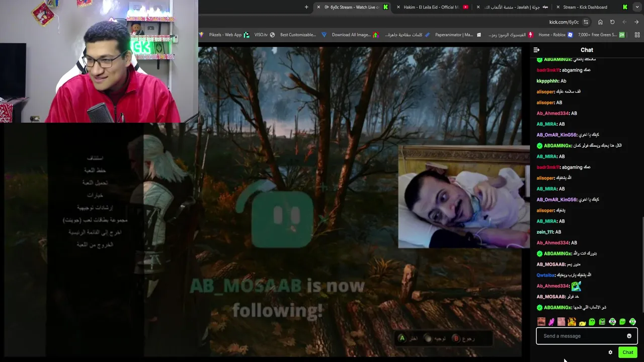Click the right-pointing navigation arrow
Viewport: 644px width, 362px height.
pos(636,22)
